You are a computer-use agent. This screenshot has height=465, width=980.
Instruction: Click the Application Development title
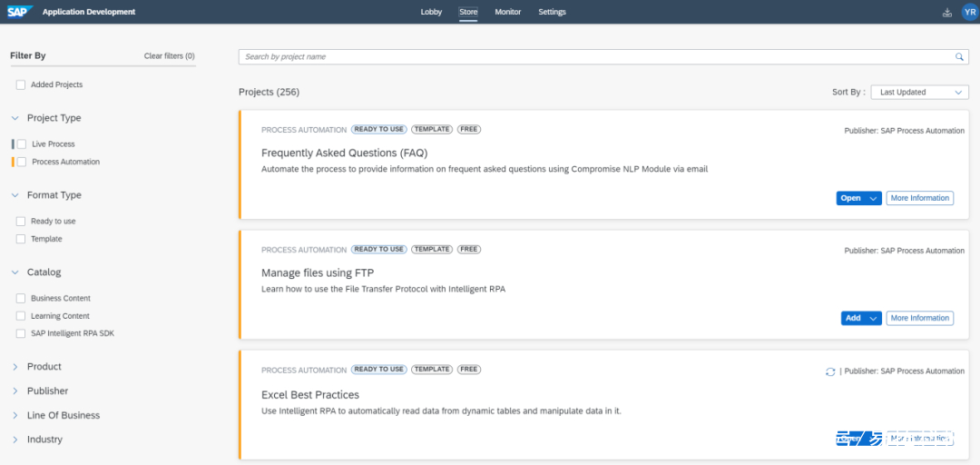(x=89, y=12)
